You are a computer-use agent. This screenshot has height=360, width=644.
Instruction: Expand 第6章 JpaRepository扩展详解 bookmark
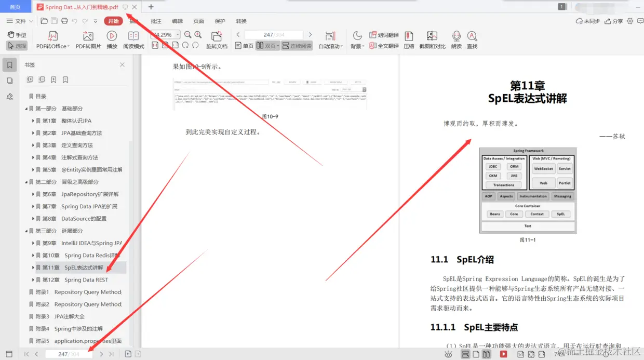click(x=33, y=194)
